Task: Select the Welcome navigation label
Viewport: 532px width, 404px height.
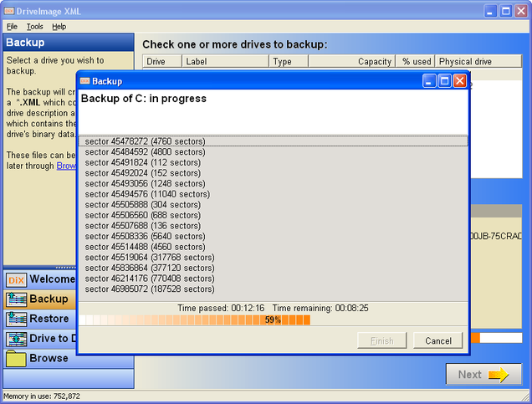Action: [x=52, y=279]
